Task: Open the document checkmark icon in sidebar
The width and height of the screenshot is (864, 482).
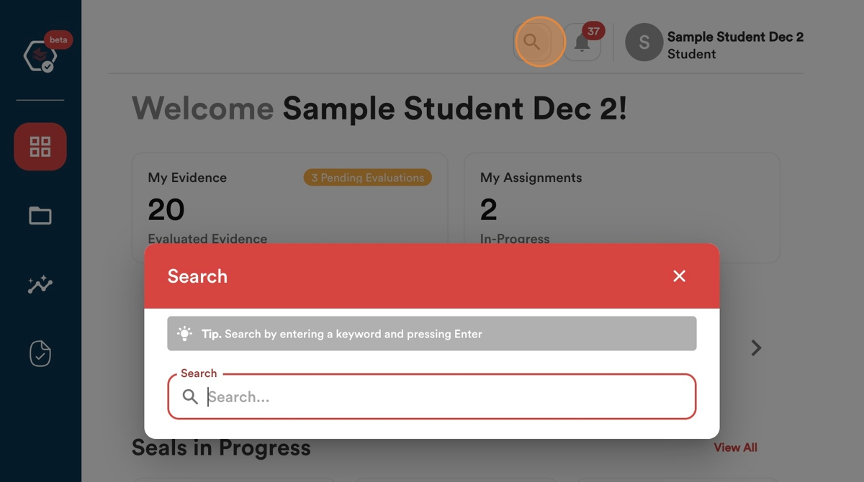Action: click(40, 354)
